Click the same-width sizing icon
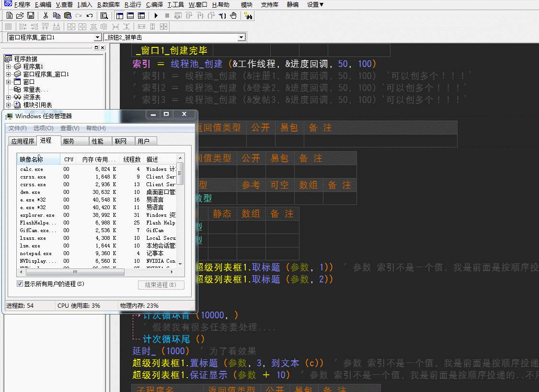This screenshot has width=539, height=392. (142, 26)
